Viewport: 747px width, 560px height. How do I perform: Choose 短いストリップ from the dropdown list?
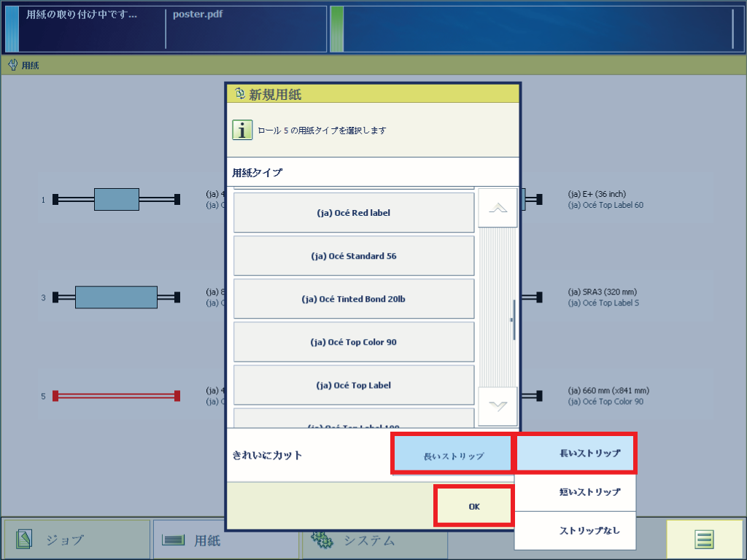[x=576, y=492]
